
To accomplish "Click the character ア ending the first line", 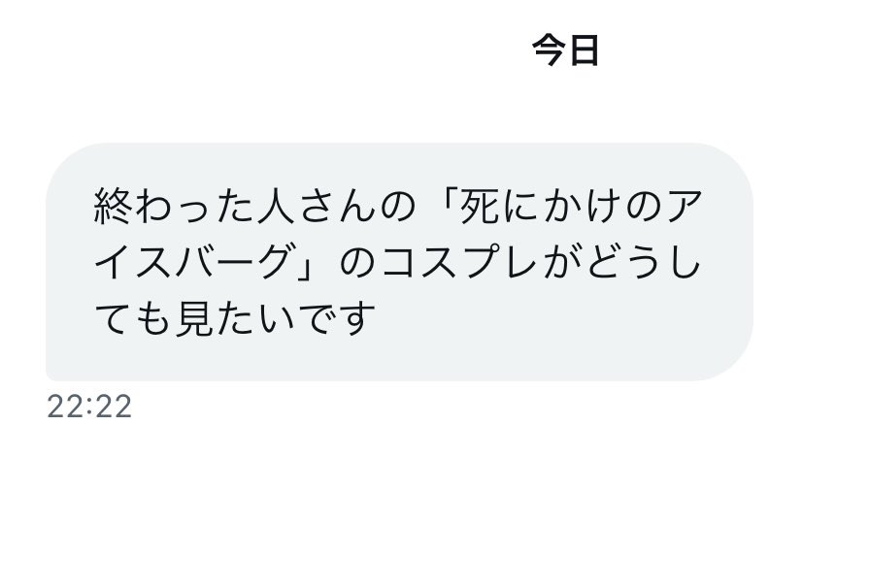I will coord(684,207).
